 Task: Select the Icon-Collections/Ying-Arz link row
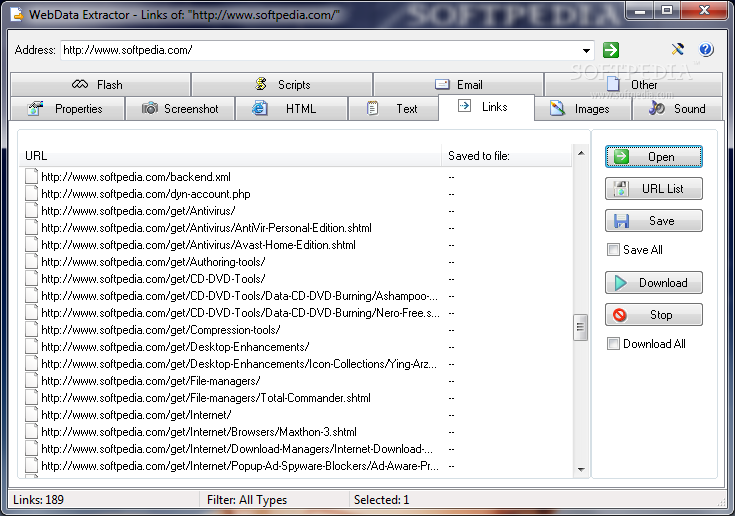(x=239, y=364)
